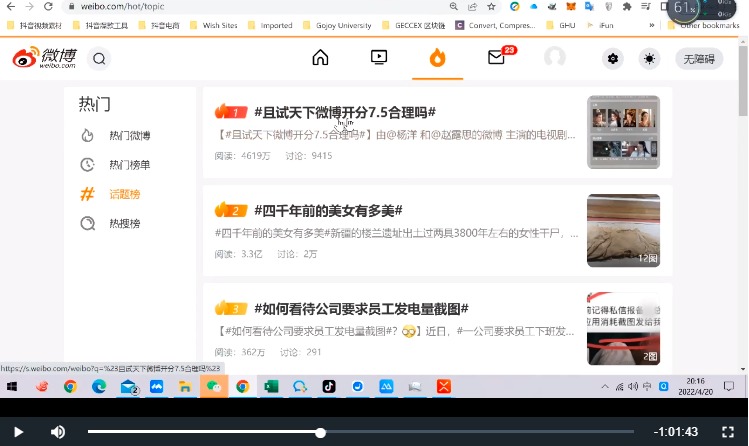Click the video channel icon in navbar
The height and width of the screenshot is (446, 749).
pos(379,58)
